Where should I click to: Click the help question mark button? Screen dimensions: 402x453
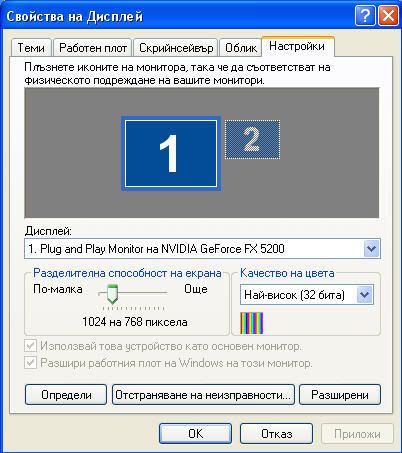[x=365, y=16]
